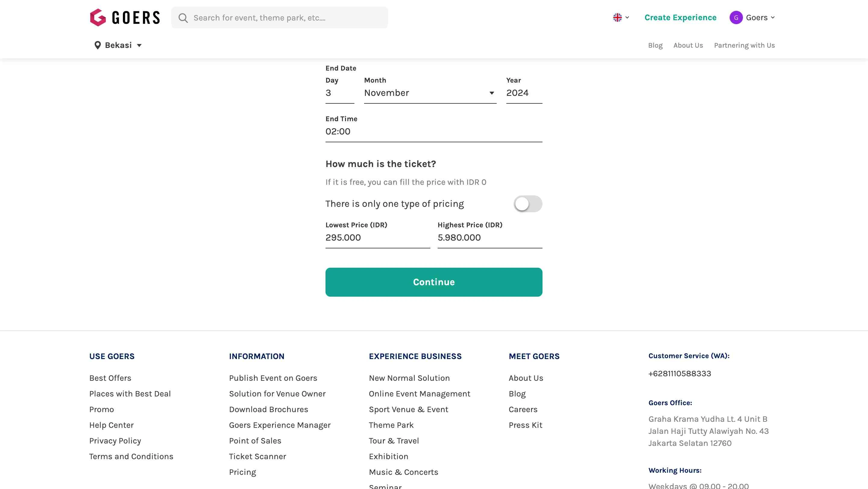Click the Lowest Price input field

pos(377,238)
